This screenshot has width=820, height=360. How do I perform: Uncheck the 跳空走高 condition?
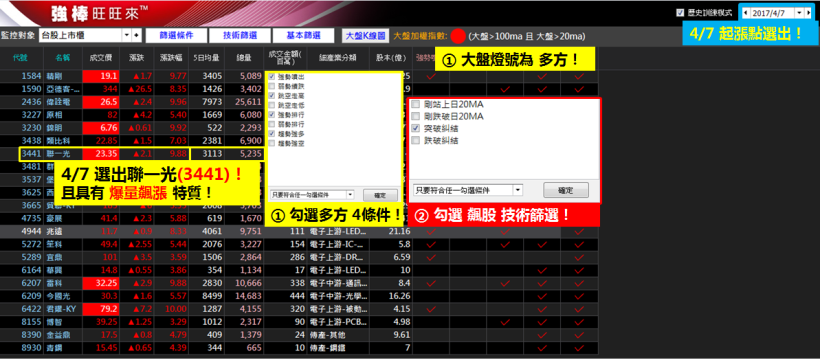271,96
